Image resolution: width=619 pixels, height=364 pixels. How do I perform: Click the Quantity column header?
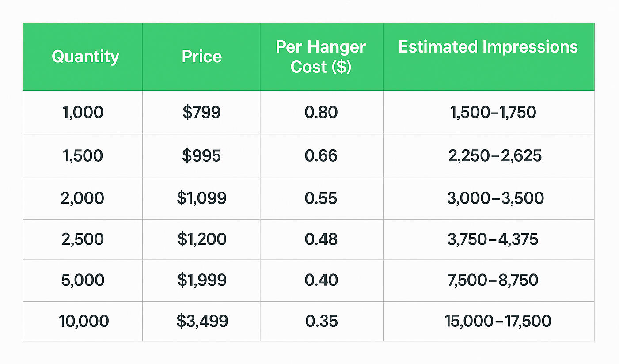(x=85, y=57)
